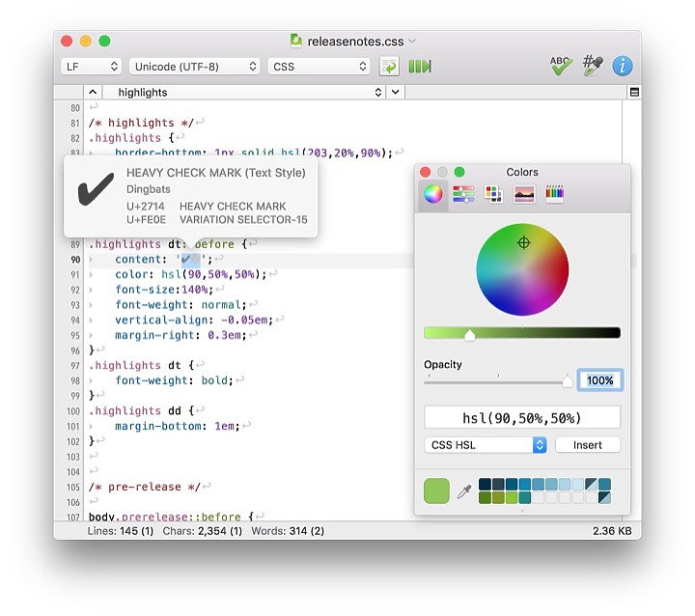Select the teal swatch in the bottom swatch row
Screen dimensions: 695x616
(x=525, y=498)
